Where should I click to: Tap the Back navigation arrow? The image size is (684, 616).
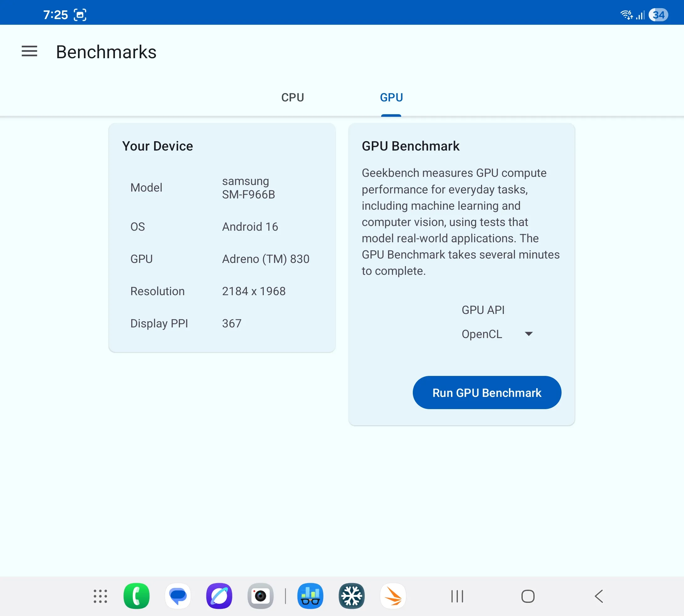[x=599, y=596]
